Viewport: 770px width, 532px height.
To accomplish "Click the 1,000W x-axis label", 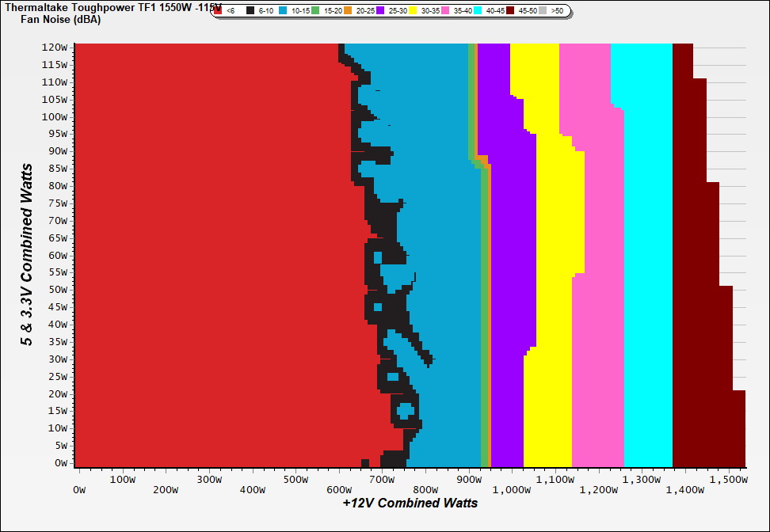I will tap(512, 490).
